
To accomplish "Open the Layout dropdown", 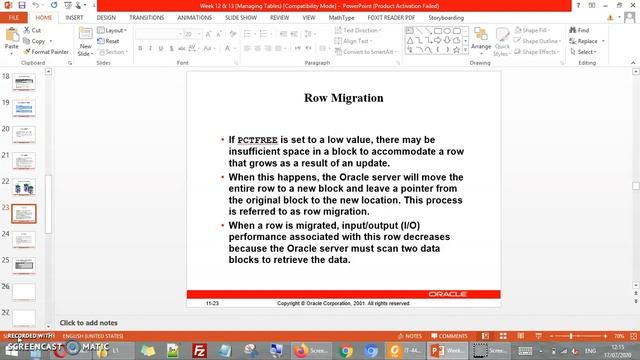I will [x=112, y=31].
